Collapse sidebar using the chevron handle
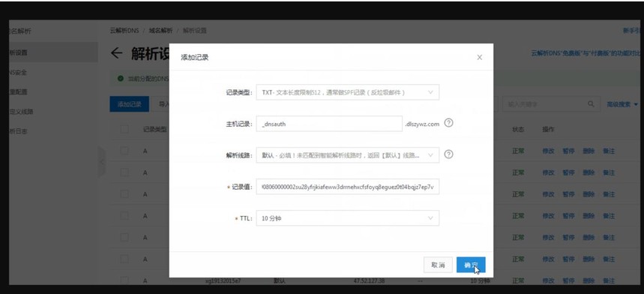Image resolution: width=644 pixels, height=294 pixels. (x=102, y=163)
